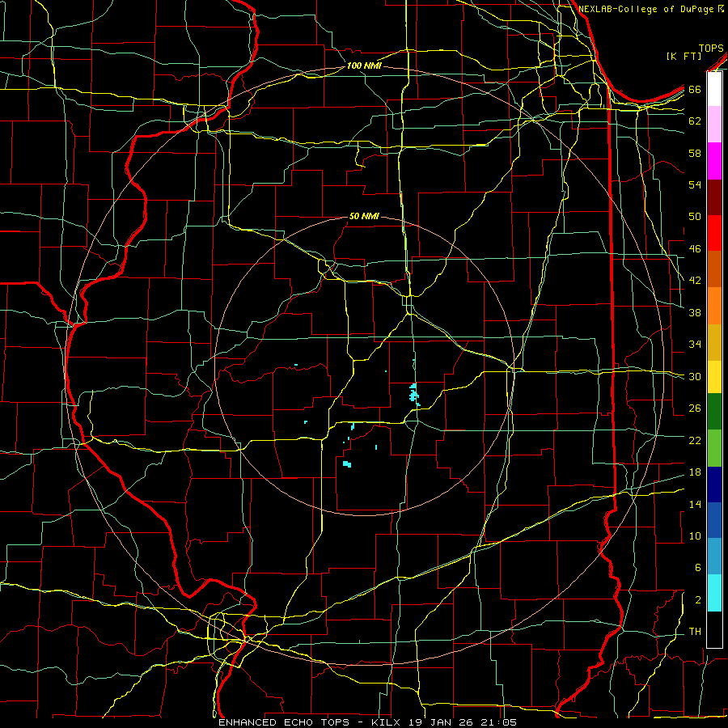Click the bright red 50 K FT legend swatch
The image size is (728, 728).
click(714, 233)
